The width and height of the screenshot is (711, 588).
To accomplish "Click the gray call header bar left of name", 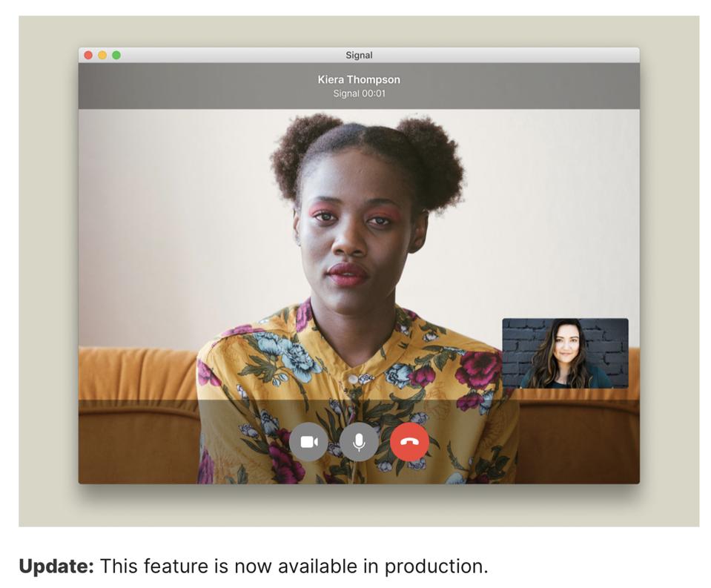I will coord(185,86).
